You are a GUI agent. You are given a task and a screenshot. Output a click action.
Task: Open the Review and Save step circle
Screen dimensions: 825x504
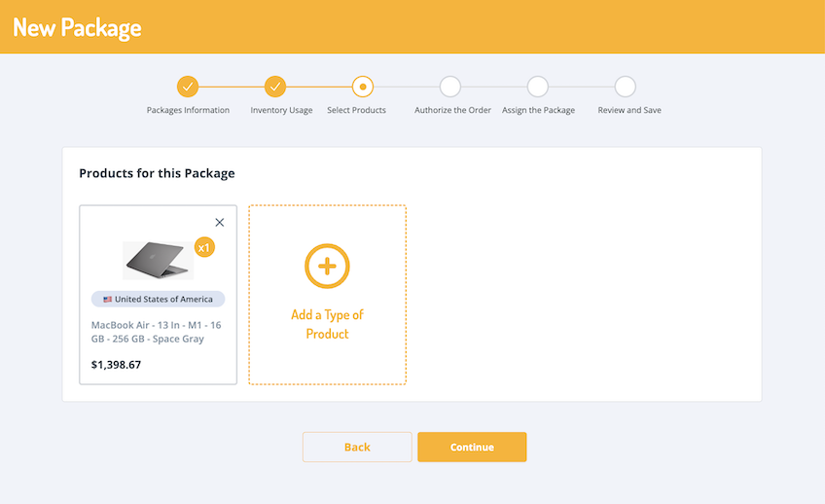click(626, 87)
